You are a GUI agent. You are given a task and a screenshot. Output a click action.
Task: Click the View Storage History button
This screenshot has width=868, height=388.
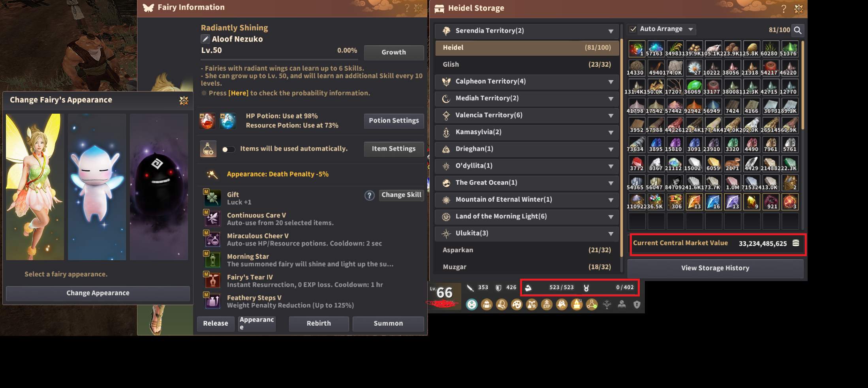coord(715,268)
